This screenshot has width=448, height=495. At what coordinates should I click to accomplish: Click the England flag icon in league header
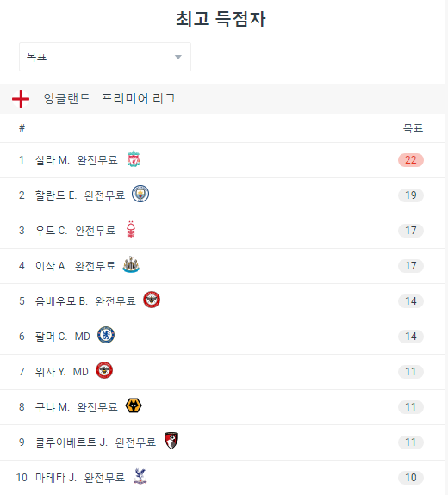[21, 99]
